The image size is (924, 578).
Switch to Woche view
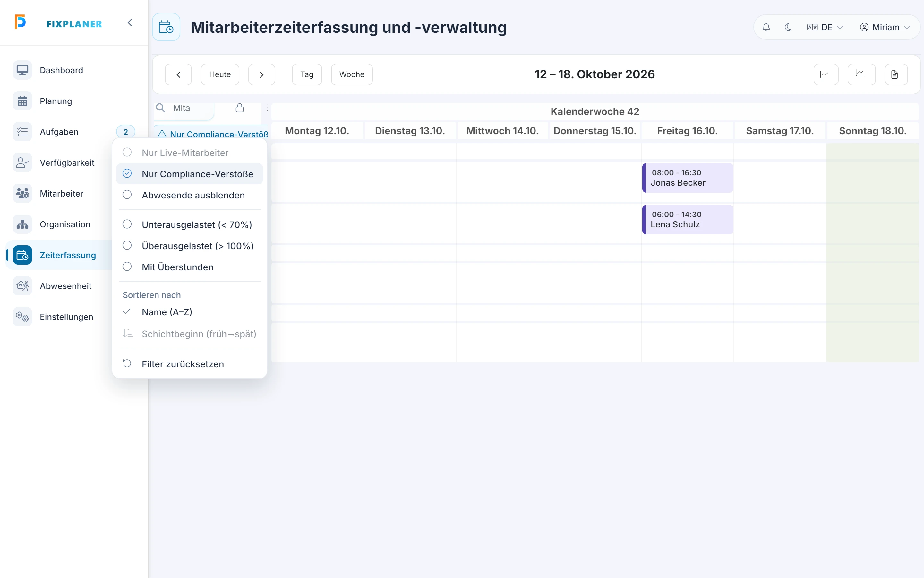point(352,74)
